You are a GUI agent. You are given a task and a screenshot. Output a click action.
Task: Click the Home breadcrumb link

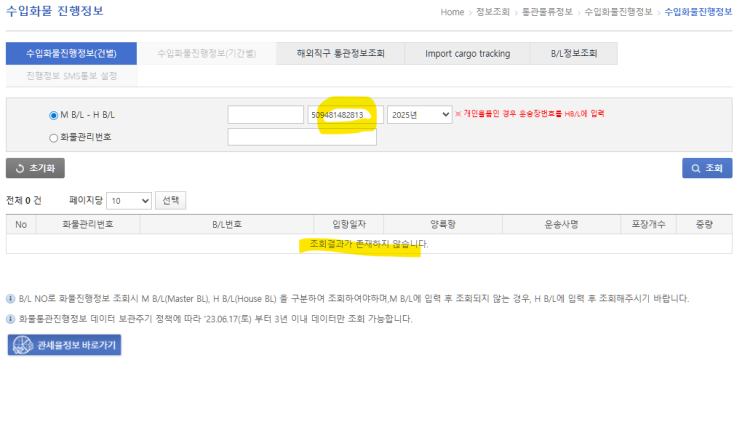452,12
